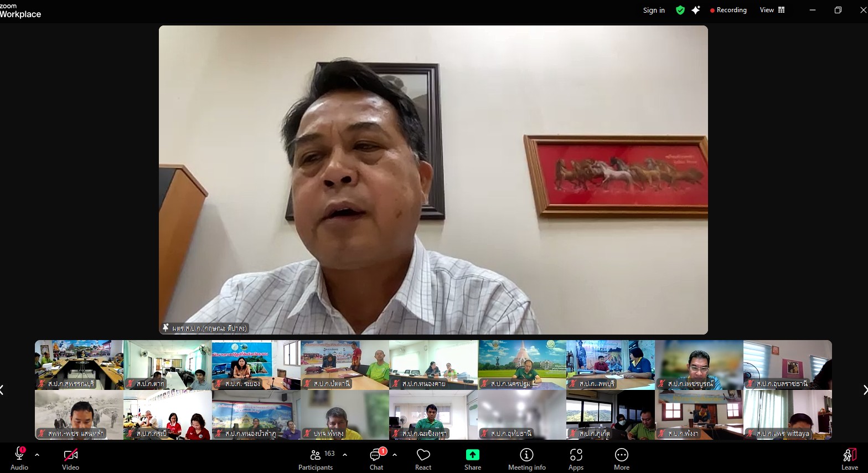The height and width of the screenshot is (473, 868).
Task: Select the ส.ป.ก..ลพบุรี participant thumbnail
Action: point(611,365)
